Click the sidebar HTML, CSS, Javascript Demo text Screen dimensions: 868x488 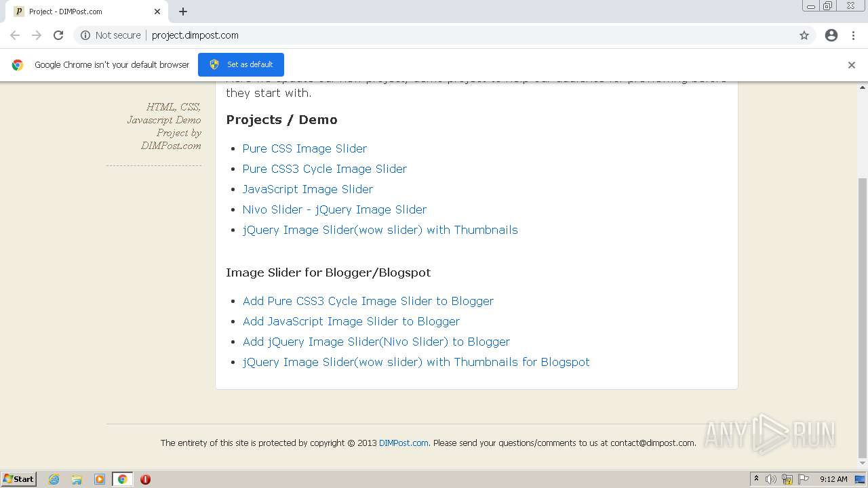click(165, 126)
